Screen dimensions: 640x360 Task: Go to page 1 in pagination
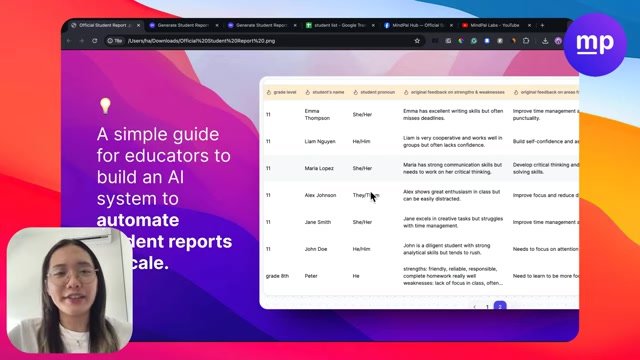[487, 307]
